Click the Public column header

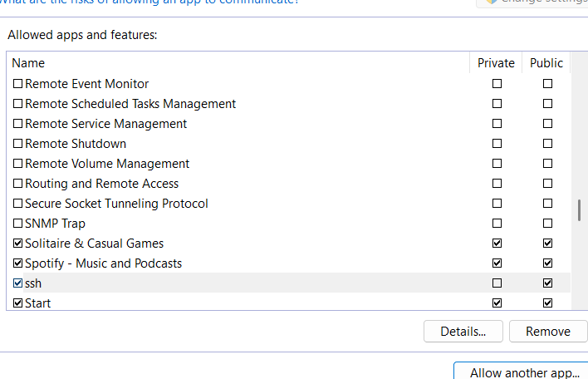(546, 63)
